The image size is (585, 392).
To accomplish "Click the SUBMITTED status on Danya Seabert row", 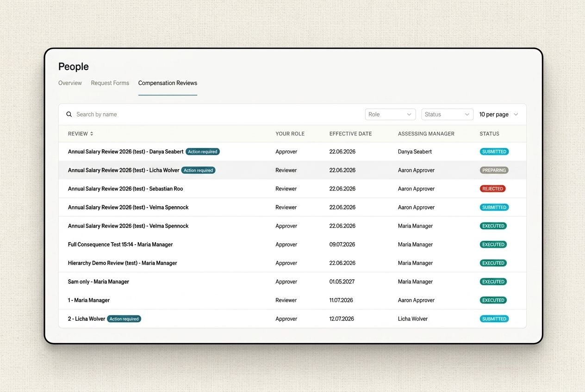I will coord(494,152).
